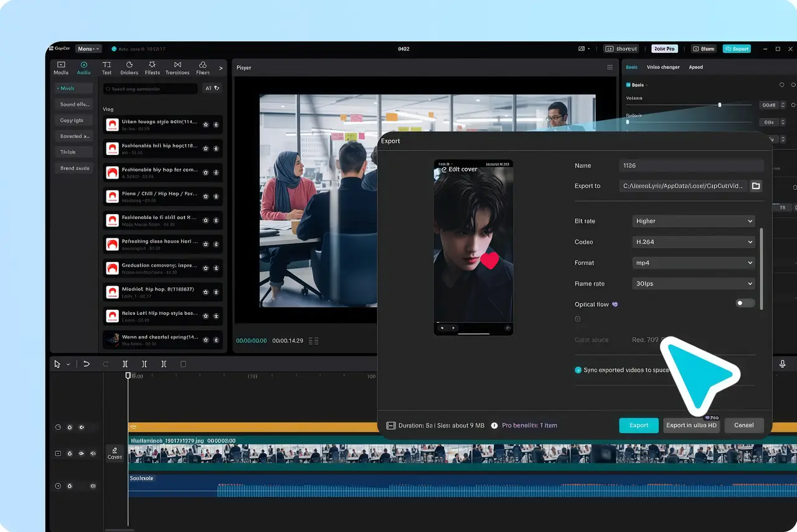Screen dimensions: 797x532
Task: Click the microphone icon on the right
Action: coord(783,363)
